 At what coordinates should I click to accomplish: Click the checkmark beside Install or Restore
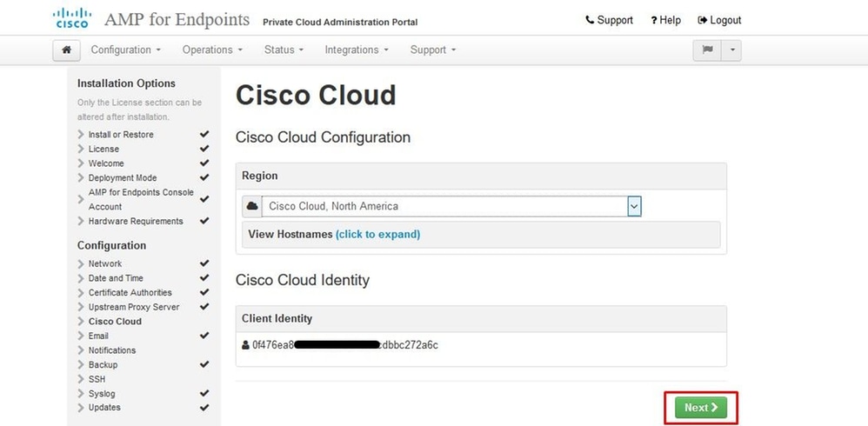tap(204, 134)
